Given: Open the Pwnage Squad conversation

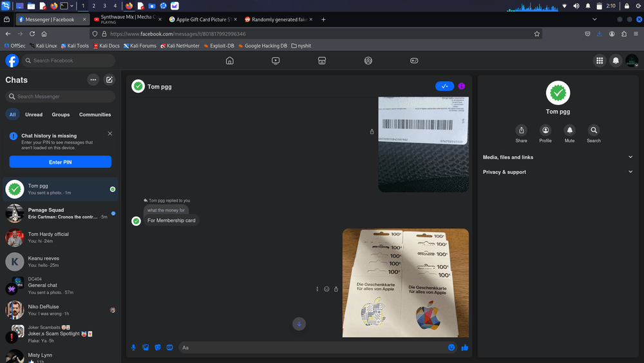Looking at the screenshot, I should pos(61,213).
